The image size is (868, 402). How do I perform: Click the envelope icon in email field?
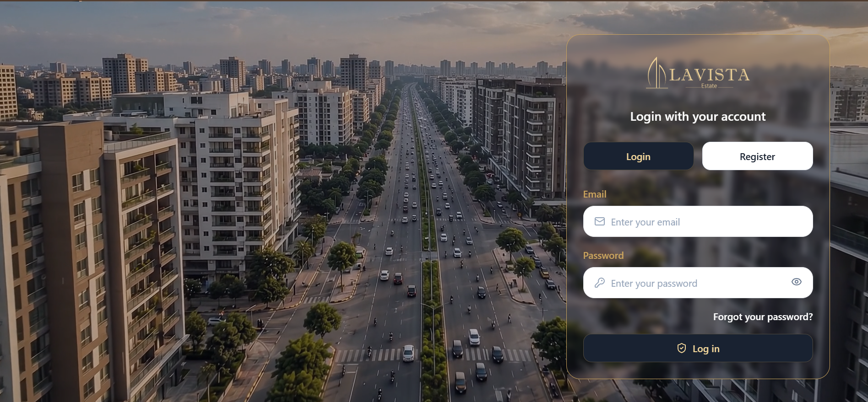click(600, 222)
